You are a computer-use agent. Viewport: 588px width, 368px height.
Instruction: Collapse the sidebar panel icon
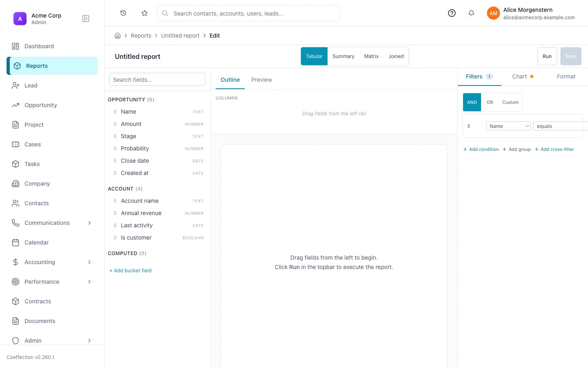pos(86,19)
